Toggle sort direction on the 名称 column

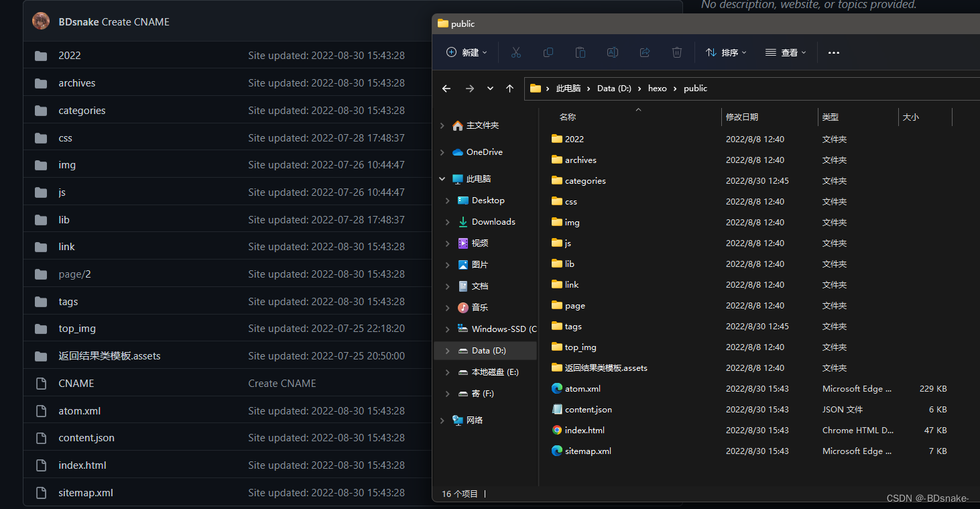tap(566, 116)
